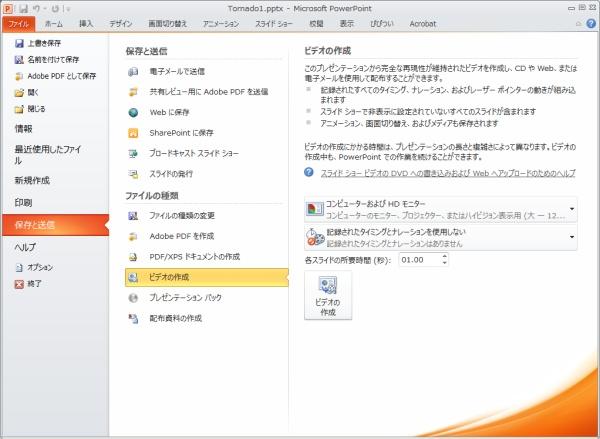Image resolution: width=600 pixels, height=439 pixels.
Task: Click the ファイルの種類の変更 icon
Action: click(x=133, y=216)
